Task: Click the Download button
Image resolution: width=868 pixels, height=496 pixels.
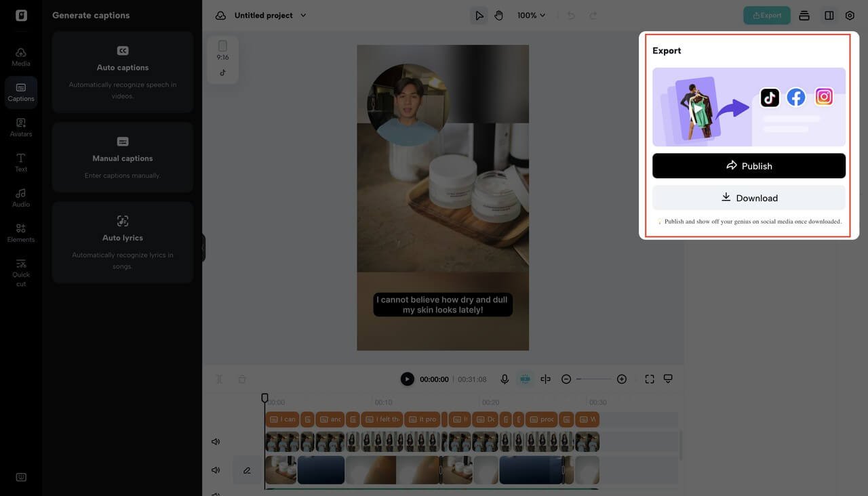Action: (749, 198)
